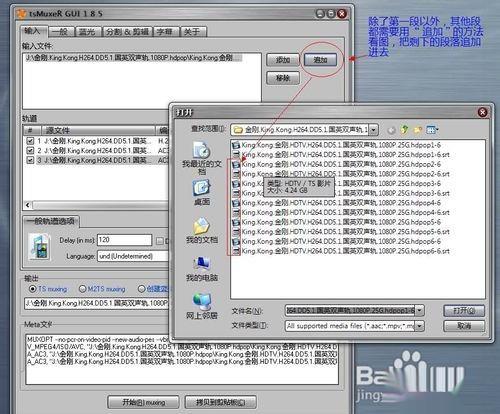Switch to the 字幕 tab
The width and height of the screenshot is (500, 414).
click(x=166, y=32)
